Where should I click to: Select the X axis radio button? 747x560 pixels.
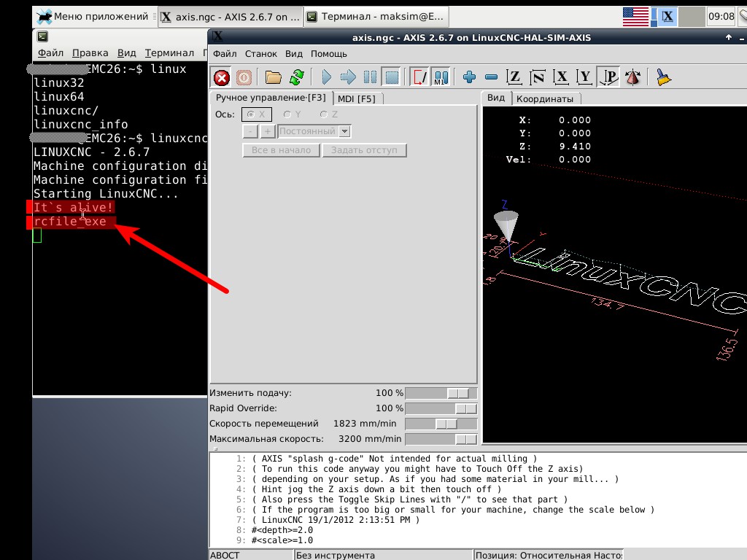click(x=256, y=114)
